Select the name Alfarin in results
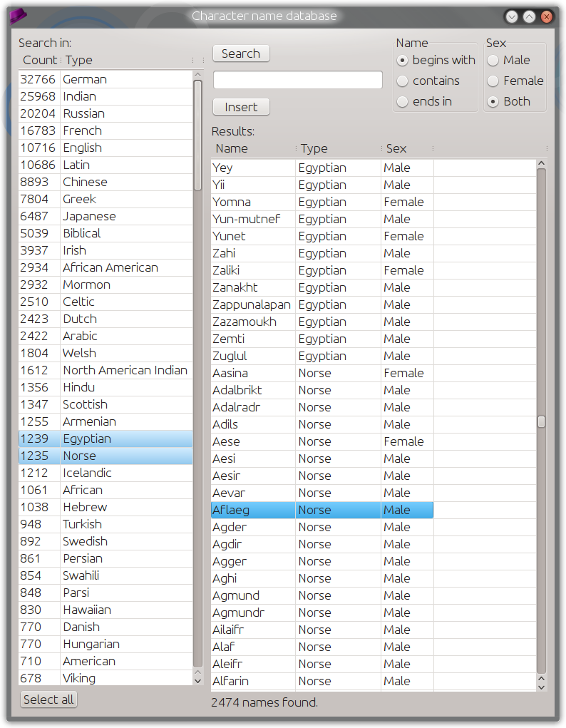566x728 pixels. (x=230, y=681)
